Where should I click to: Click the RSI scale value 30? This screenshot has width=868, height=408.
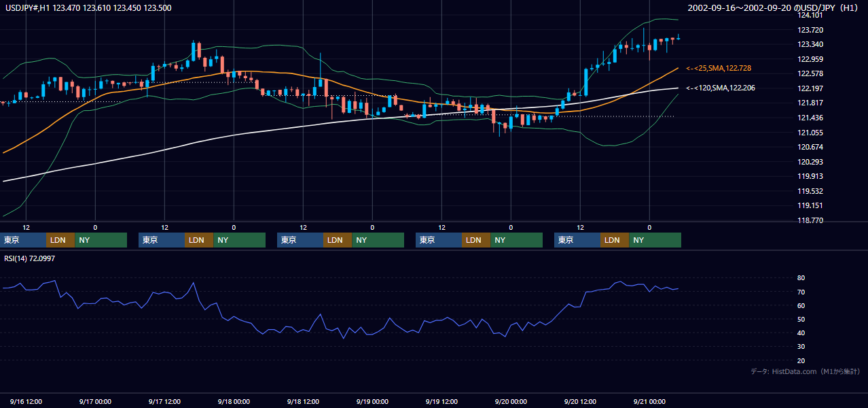tap(801, 346)
